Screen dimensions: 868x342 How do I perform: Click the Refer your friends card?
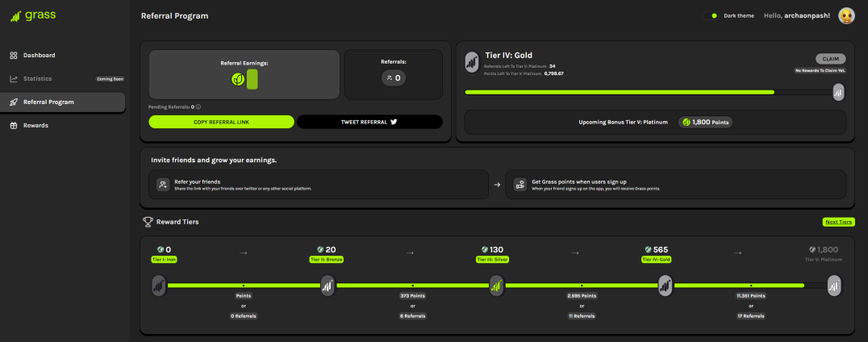click(x=319, y=185)
